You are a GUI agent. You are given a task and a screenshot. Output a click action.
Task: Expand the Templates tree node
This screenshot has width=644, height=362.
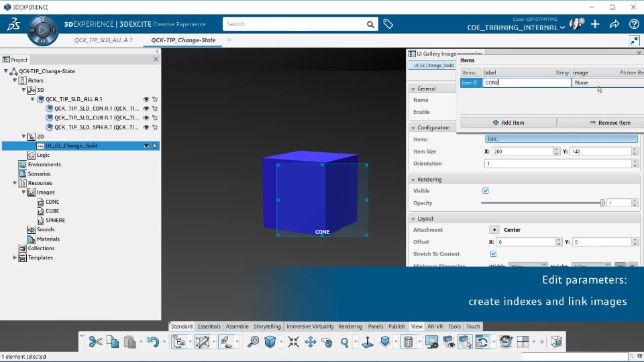click(15, 257)
